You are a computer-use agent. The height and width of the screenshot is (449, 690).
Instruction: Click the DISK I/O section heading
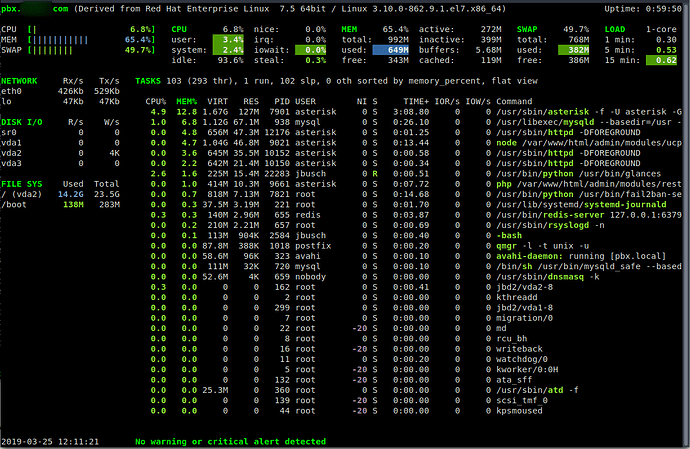[x=22, y=122]
